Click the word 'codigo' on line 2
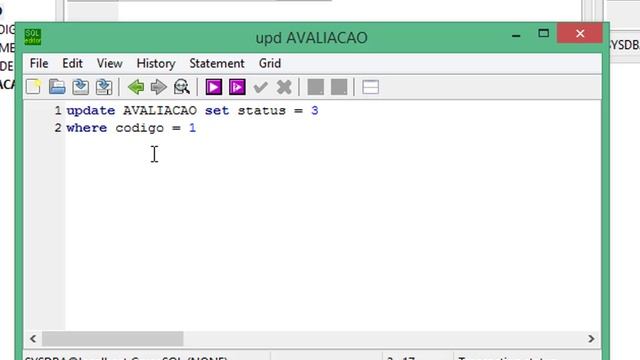Viewport: 640px width, 360px height. (140, 129)
